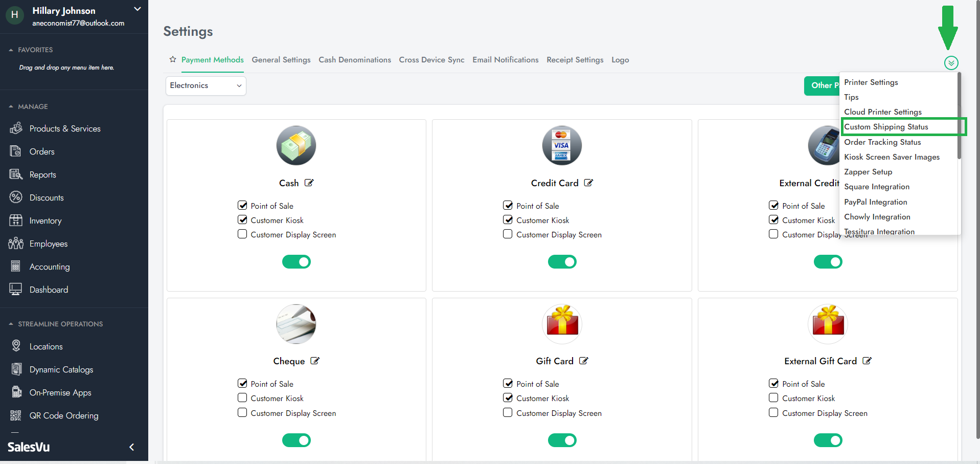980x464 pixels.
Task: Switch to the Cash Denominations tab
Action: point(354,60)
